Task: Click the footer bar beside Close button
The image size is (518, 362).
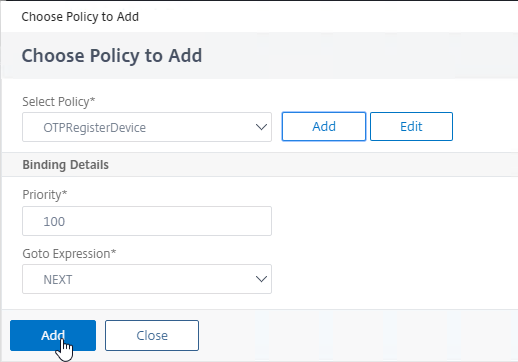Action: click(x=358, y=335)
